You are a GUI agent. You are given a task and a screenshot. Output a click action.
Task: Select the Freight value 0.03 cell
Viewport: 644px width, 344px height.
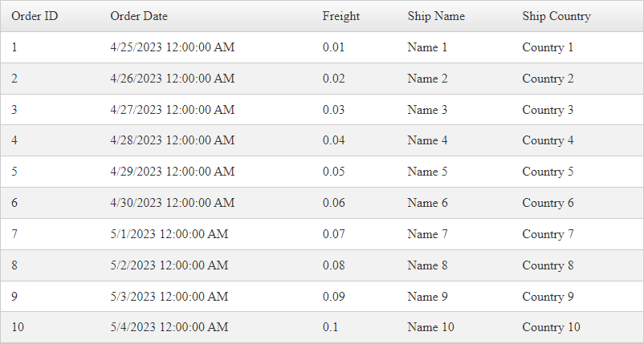(333, 110)
